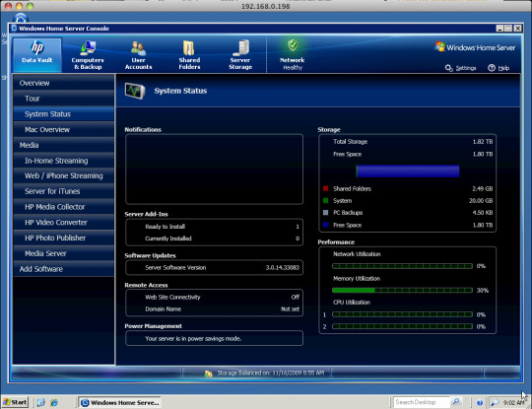The height and width of the screenshot is (409, 532).
Task: Click the CPU 1 utilization meter
Action: coord(402,314)
